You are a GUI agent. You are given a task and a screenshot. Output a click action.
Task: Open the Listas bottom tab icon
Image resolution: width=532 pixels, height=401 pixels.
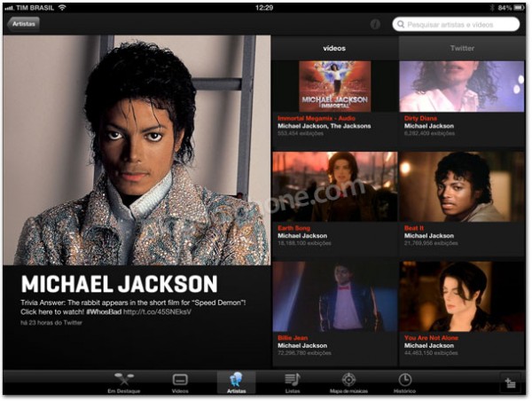[293, 380]
